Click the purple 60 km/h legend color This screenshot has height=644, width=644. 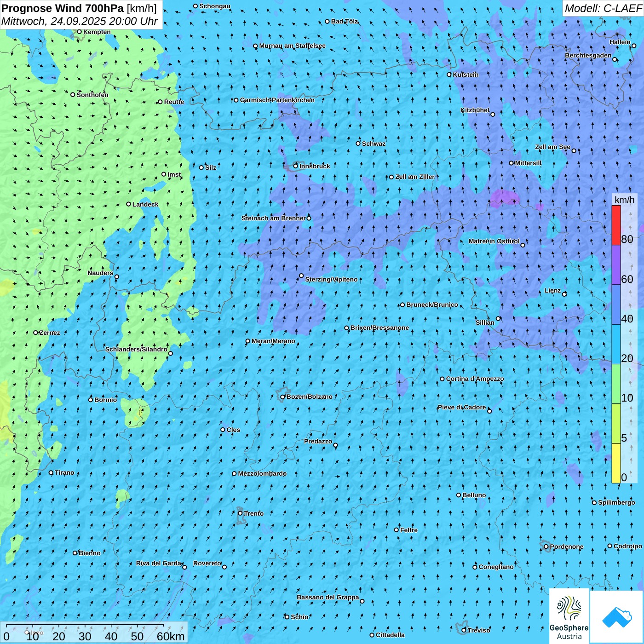(616, 265)
